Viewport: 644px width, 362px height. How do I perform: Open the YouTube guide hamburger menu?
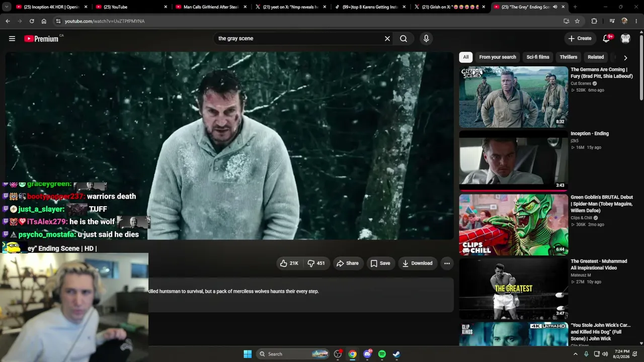tap(12, 38)
